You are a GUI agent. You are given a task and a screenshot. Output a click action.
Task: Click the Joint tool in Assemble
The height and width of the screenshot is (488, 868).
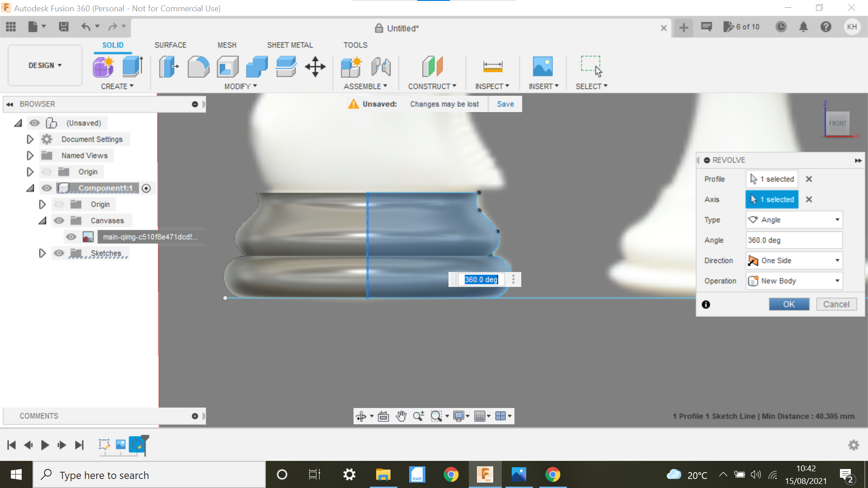(x=381, y=66)
